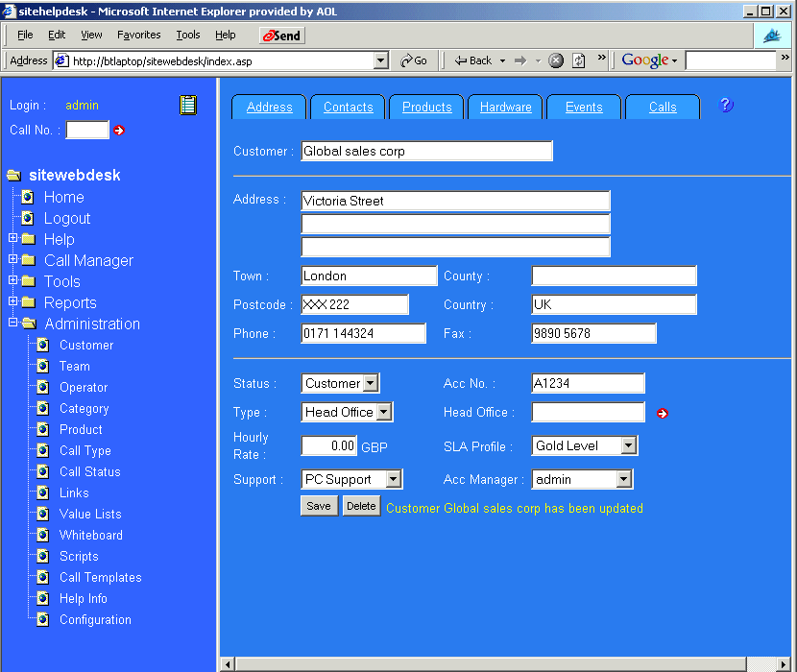Click the page icon next to Whiteboard
Viewport: 797px width, 672px height.
click(43, 535)
